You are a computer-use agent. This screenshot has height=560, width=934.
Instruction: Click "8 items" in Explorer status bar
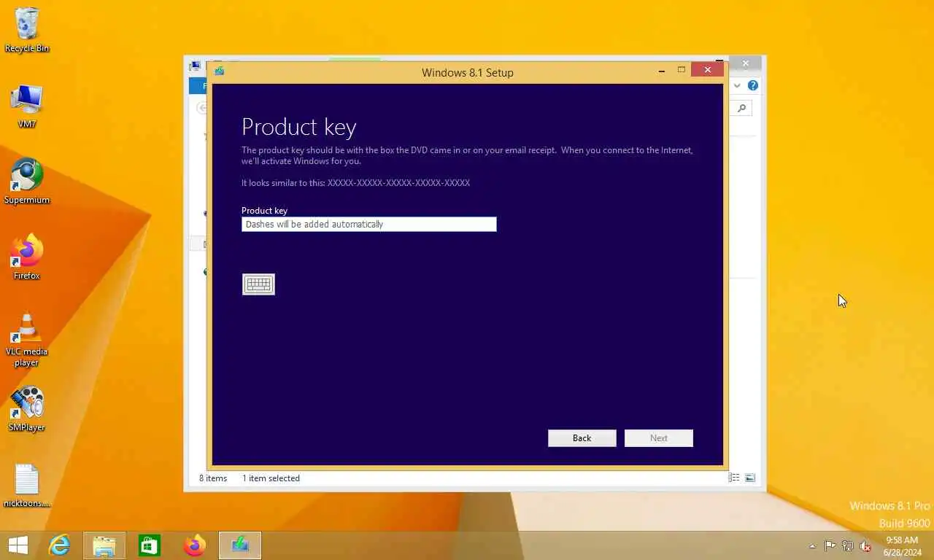[x=213, y=478]
